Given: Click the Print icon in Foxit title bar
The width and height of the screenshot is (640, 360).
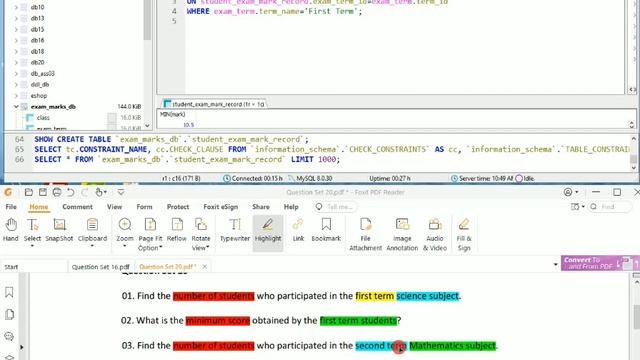Looking at the screenshot, I should click(x=57, y=192).
